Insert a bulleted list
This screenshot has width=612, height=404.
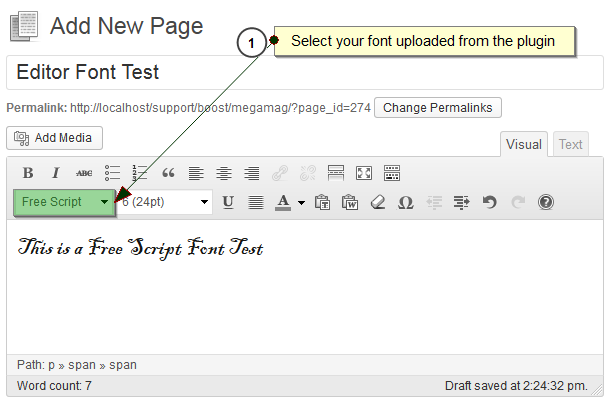point(112,173)
